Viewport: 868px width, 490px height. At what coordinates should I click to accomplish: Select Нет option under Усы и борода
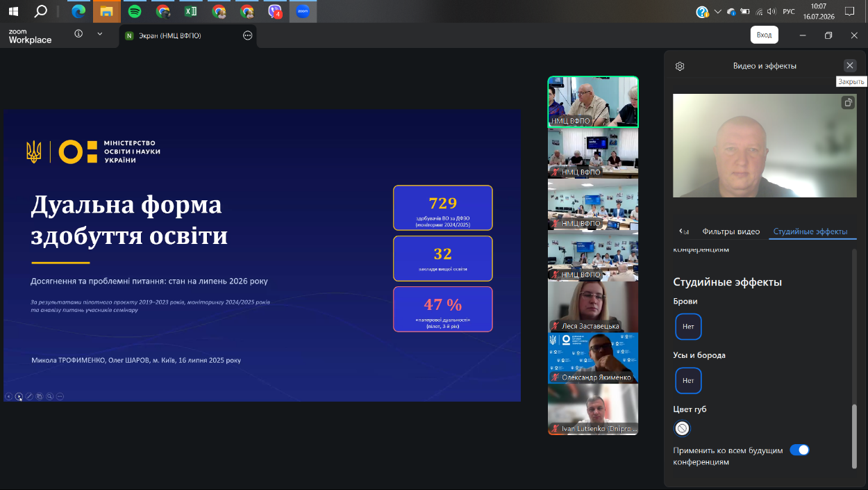[x=688, y=381]
